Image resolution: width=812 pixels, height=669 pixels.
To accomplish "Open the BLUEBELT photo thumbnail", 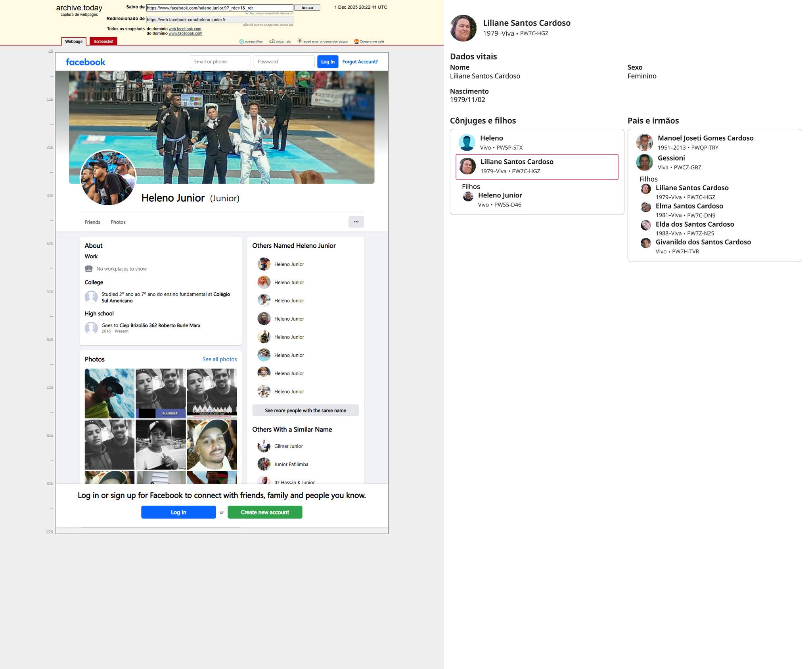I will (161, 394).
